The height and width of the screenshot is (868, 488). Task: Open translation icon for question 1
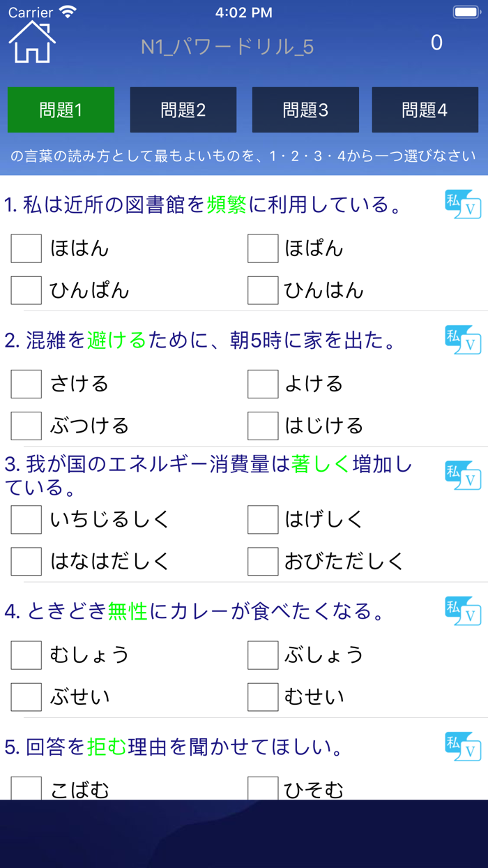tap(463, 204)
